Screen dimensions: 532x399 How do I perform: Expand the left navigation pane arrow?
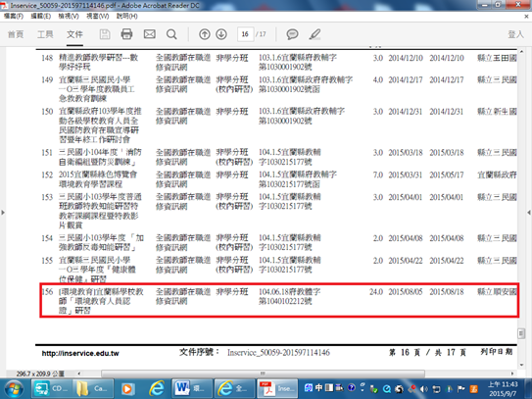coord(3,213)
